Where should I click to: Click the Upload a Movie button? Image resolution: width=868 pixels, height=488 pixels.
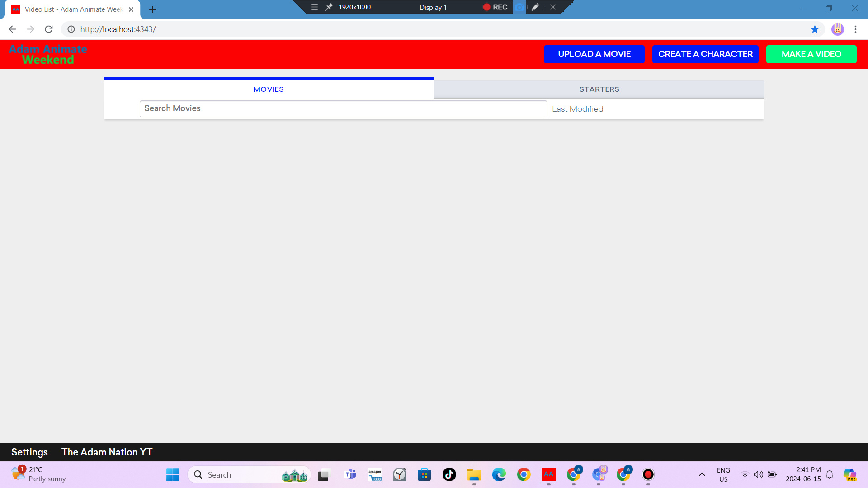tap(594, 54)
